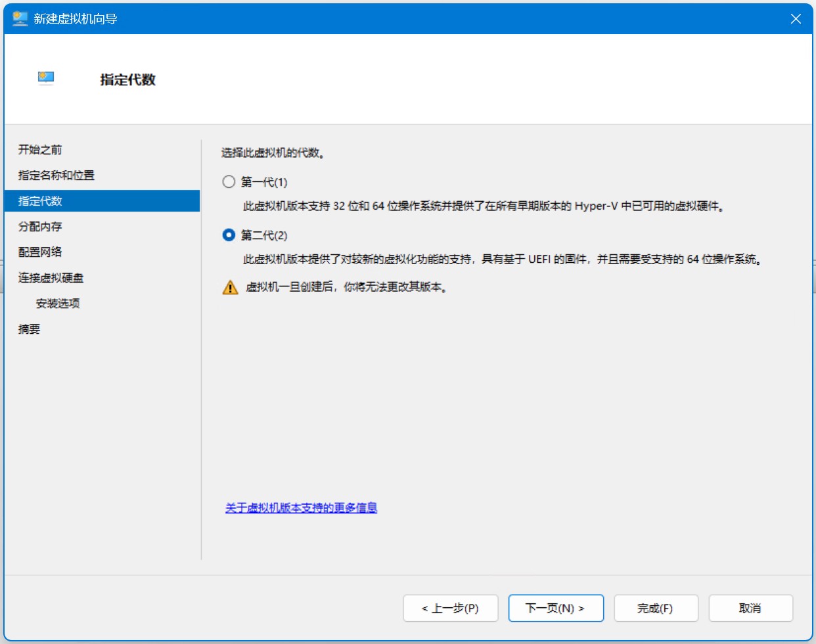Jump to the 分配内存 step
The image size is (816, 644).
pos(40,227)
